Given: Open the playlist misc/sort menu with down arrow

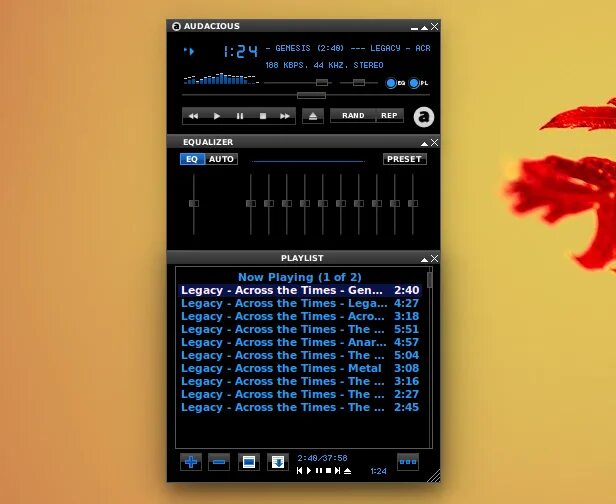Looking at the screenshot, I should 278,462.
